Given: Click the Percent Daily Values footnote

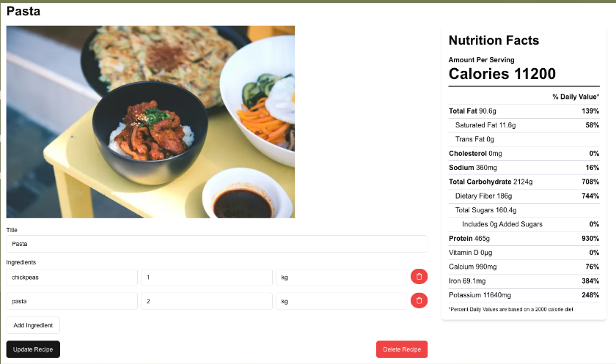Looking at the screenshot, I should tap(510, 309).
